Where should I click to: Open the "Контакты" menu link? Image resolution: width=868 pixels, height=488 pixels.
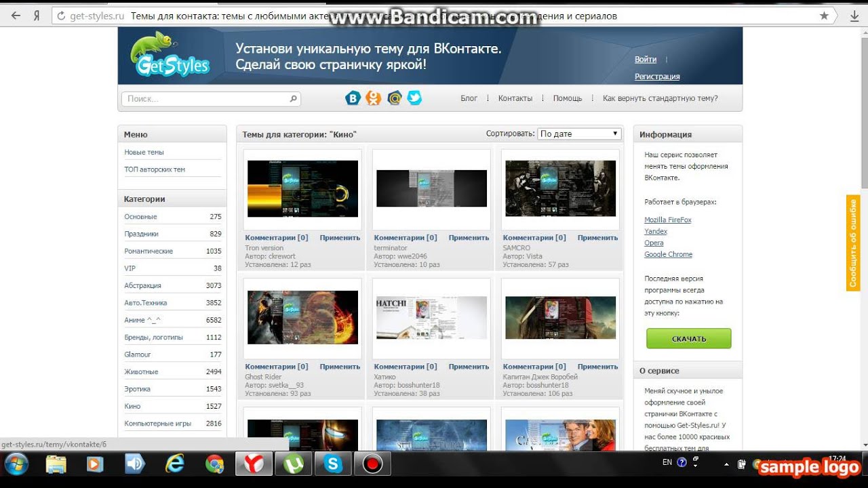(x=515, y=98)
